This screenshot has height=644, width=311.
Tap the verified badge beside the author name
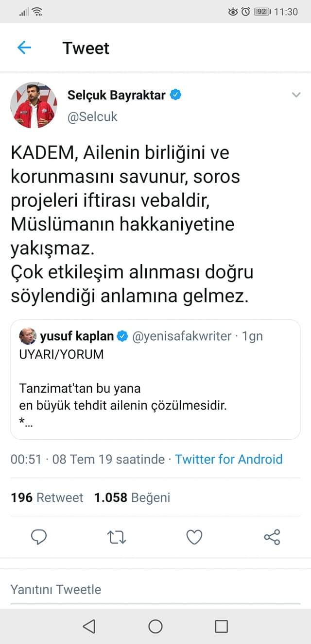point(175,95)
